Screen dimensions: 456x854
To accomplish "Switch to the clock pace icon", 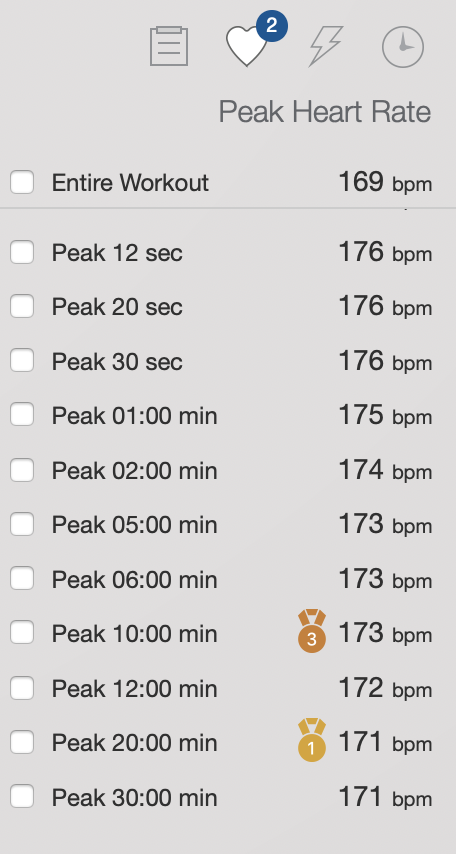I will pyautogui.click(x=403, y=47).
